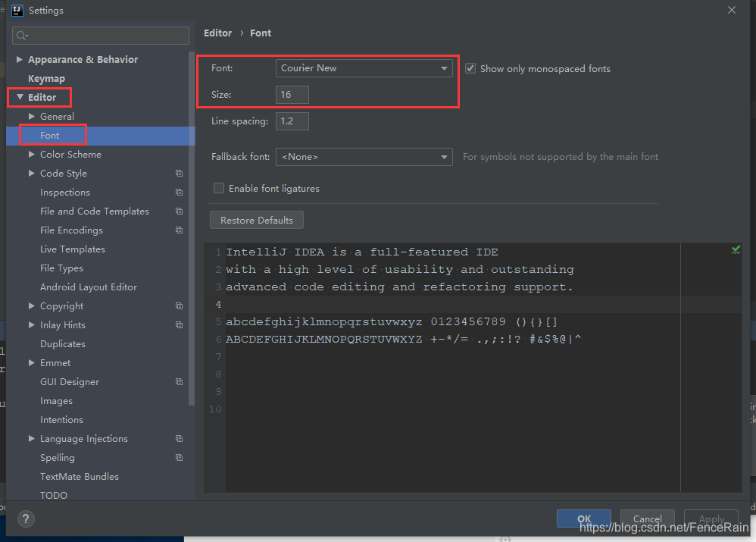
Task: Expand the Color Scheme node
Action: coord(31,155)
